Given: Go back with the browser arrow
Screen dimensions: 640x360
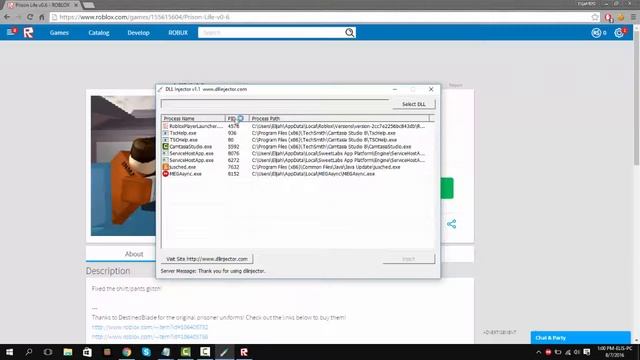Looking at the screenshot, I should tap(7, 17).
